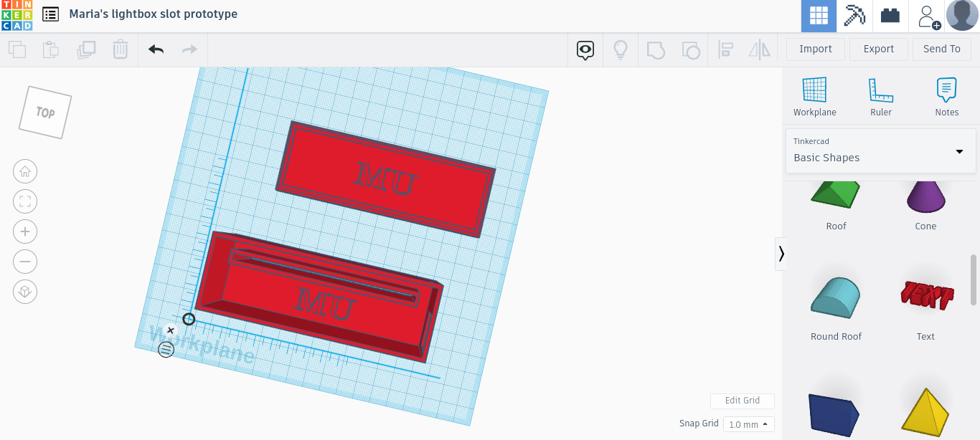Select the Ruler tool

(x=881, y=97)
